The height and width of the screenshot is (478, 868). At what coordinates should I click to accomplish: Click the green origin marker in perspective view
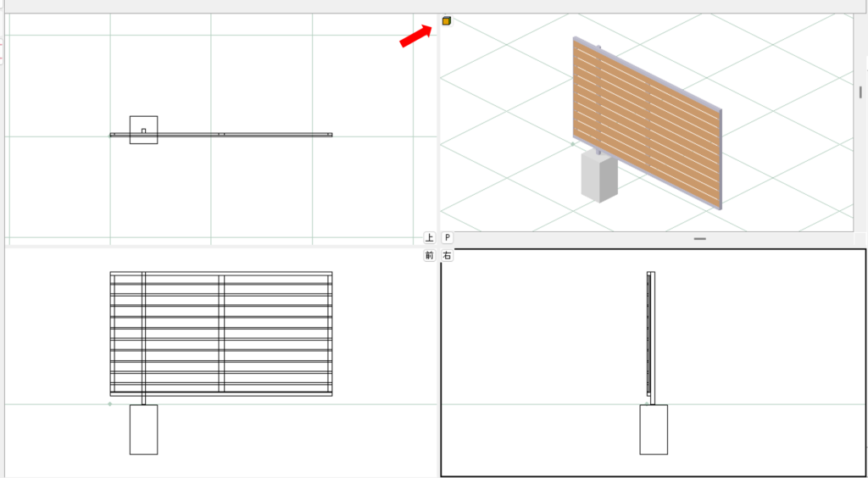[x=573, y=144]
